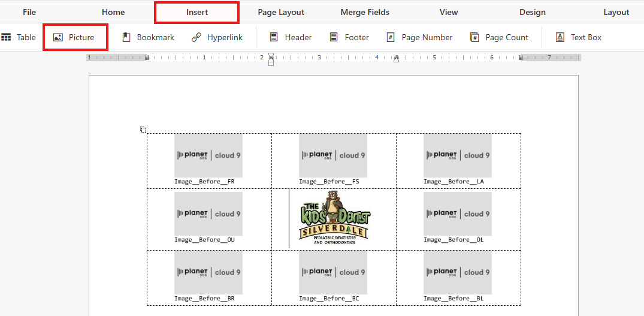Select the Image__Before__OL placeholder image
Viewport: 644px width, 316px height.
(x=458, y=213)
